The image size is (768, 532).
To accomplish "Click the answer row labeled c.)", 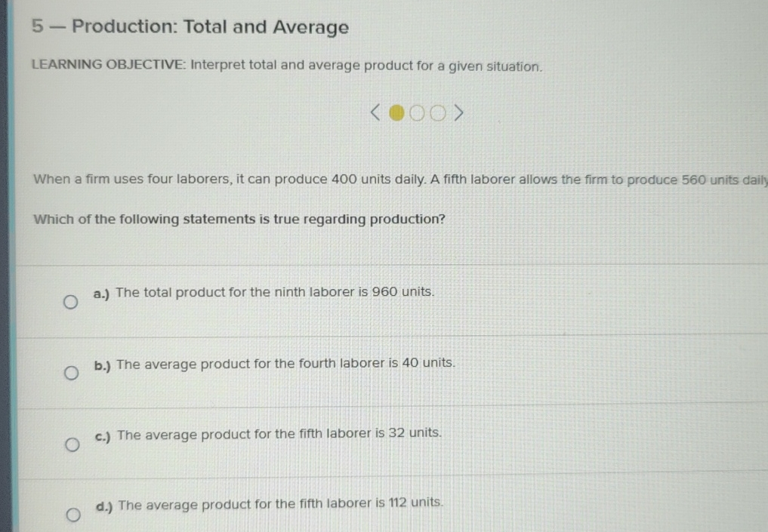I will coord(268,432).
